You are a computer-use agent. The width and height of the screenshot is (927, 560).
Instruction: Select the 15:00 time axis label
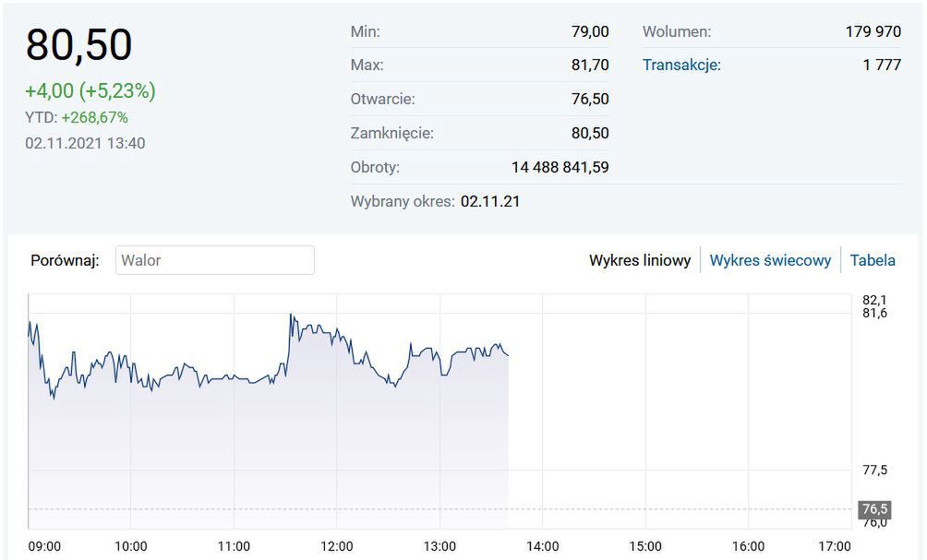[644, 546]
